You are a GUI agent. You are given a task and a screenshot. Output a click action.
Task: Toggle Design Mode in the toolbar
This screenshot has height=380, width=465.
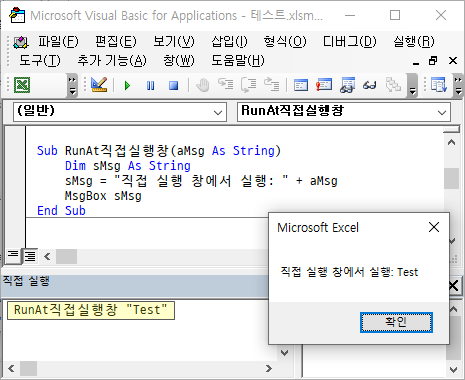pos(99,85)
